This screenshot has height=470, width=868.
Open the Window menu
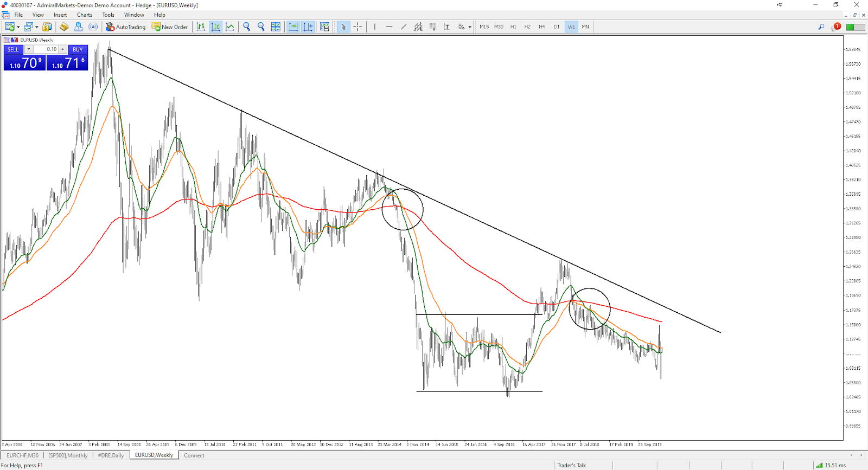tap(134, 15)
